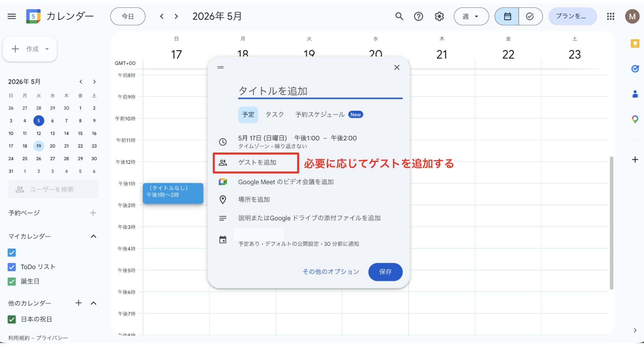
Task: Open the 週 view dropdown
Action: coord(471,16)
